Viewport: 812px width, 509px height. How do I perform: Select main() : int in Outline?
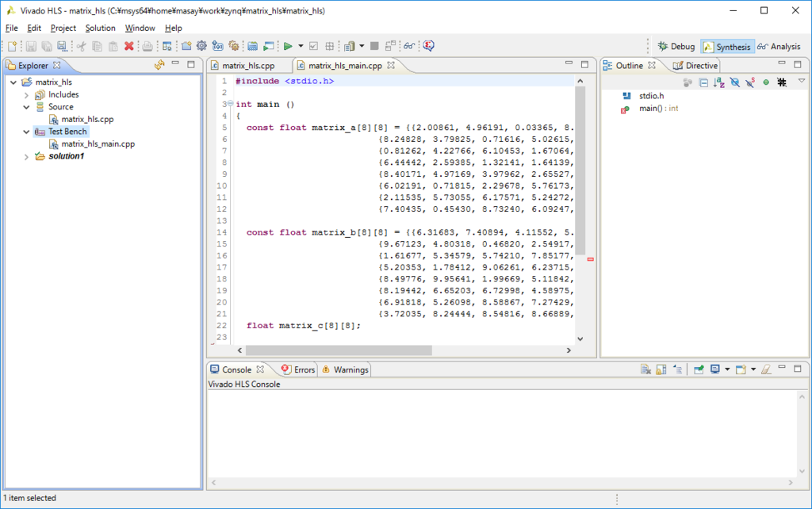[658, 108]
